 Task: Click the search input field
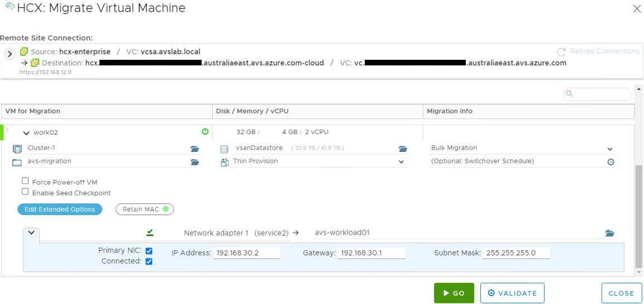(597, 94)
